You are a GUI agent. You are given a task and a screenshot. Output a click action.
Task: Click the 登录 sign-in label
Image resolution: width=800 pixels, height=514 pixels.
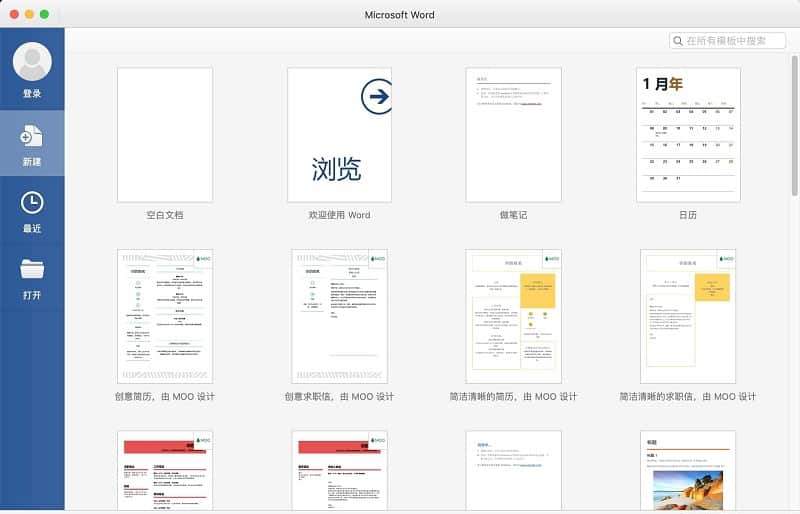click(x=32, y=94)
